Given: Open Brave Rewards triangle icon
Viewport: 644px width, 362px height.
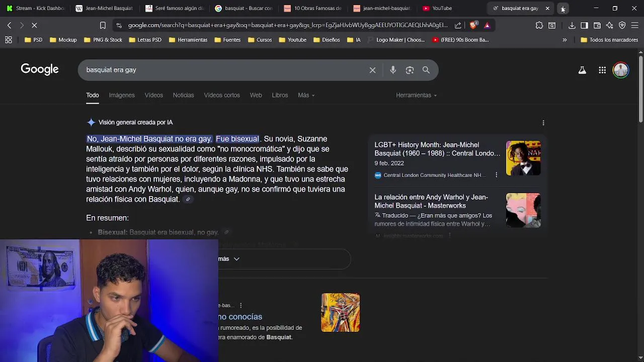Looking at the screenshot, I should pyautogui.click(x=487, y=25).
